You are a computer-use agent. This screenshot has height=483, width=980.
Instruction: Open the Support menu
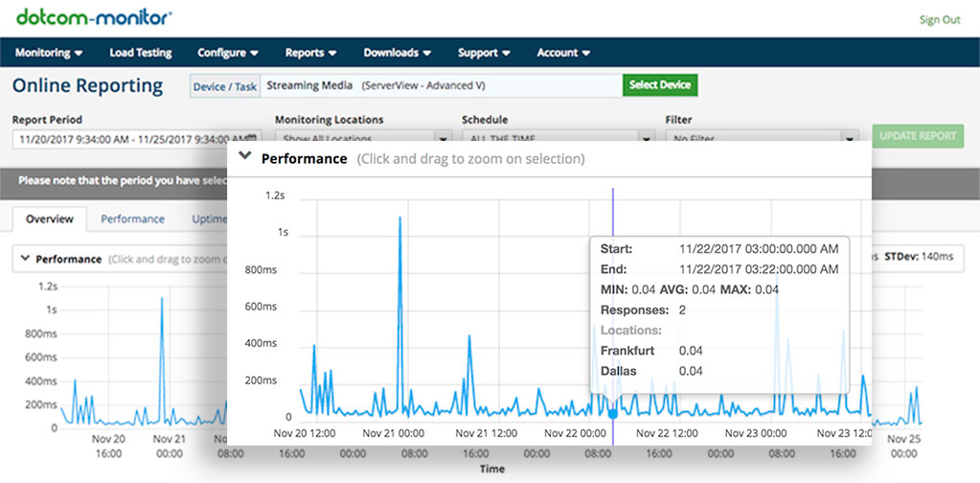coord(484,53)
